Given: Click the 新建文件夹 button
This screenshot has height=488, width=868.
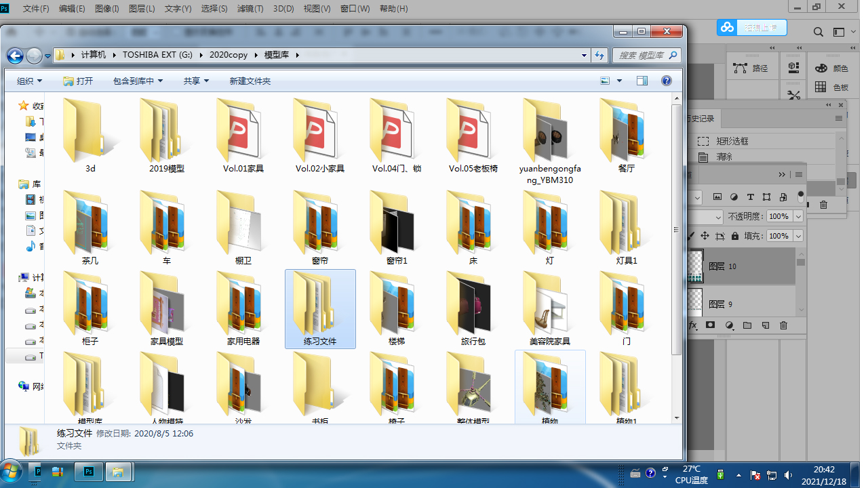Looking at the screenshot, I should point(250,81).
